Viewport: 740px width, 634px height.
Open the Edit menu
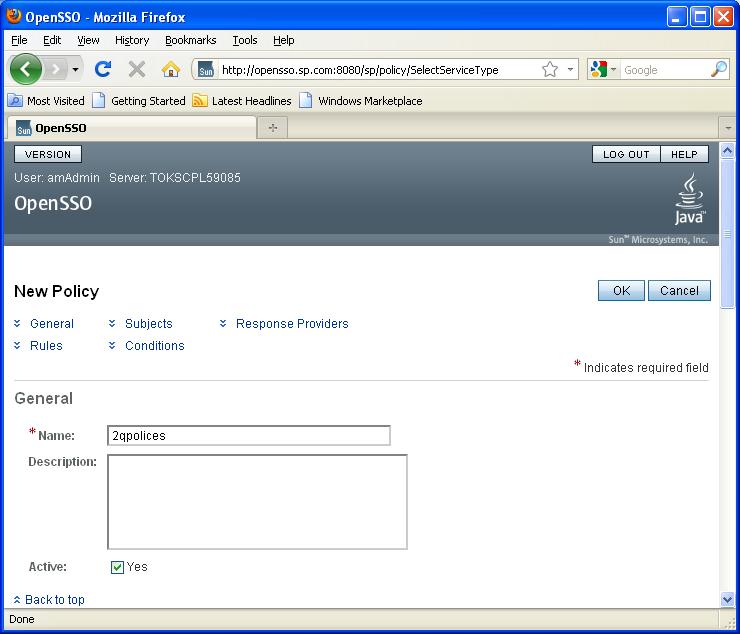coord(52,40)
